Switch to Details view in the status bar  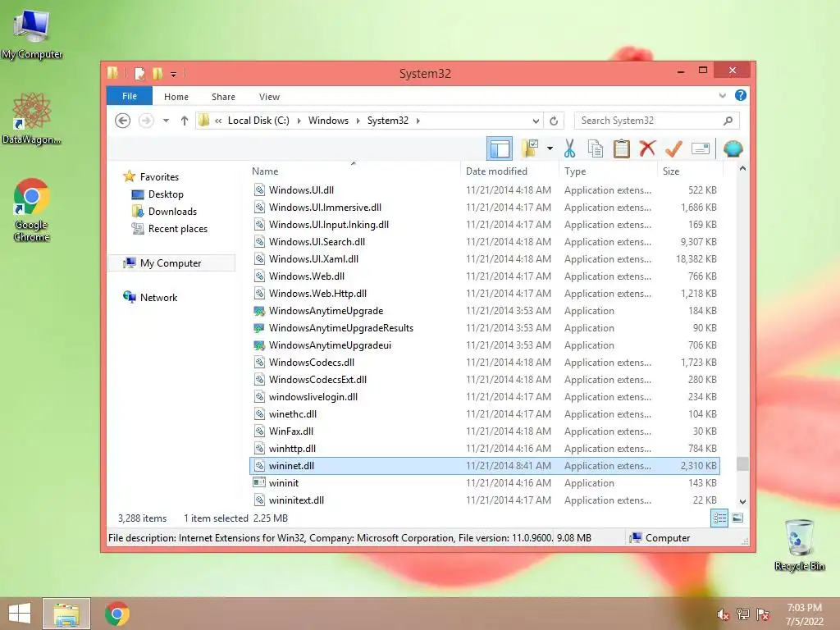[719, 518]
